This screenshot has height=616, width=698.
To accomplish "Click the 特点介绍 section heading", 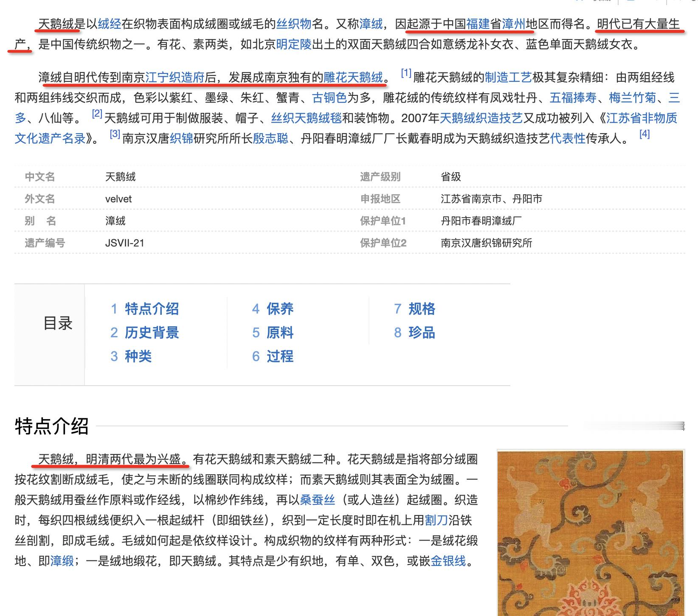I will (x=52, y=426).
